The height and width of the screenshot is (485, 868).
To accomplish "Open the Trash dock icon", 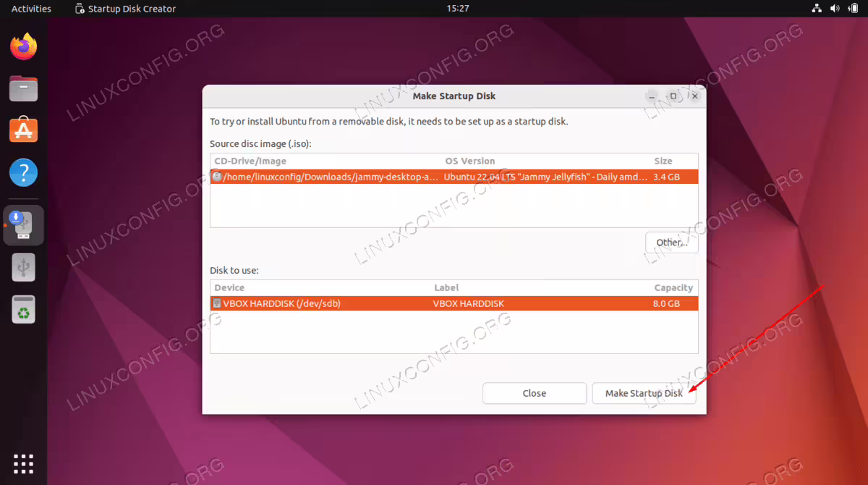I will [x=23, y=309].
